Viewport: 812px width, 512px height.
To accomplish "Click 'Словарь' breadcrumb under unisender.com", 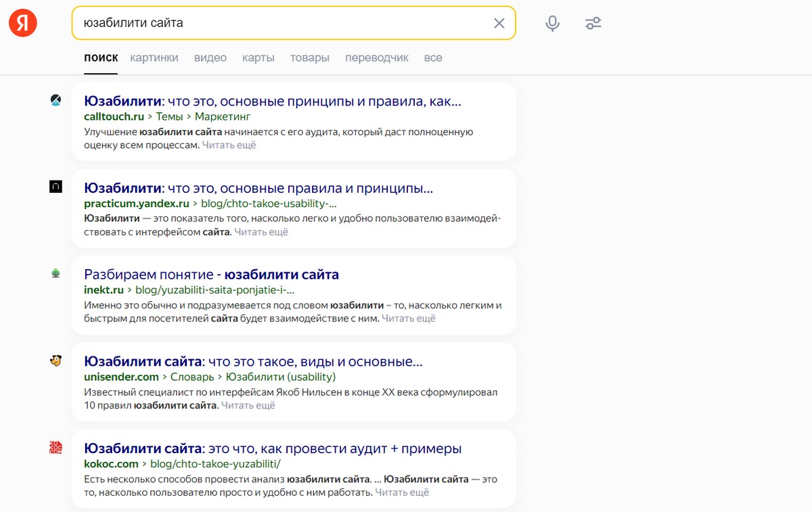I will tap(192, 377).
